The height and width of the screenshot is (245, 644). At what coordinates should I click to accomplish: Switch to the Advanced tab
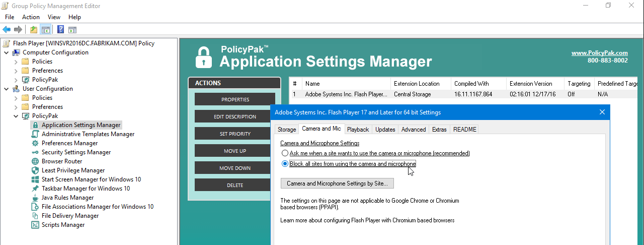pos(414,130)
